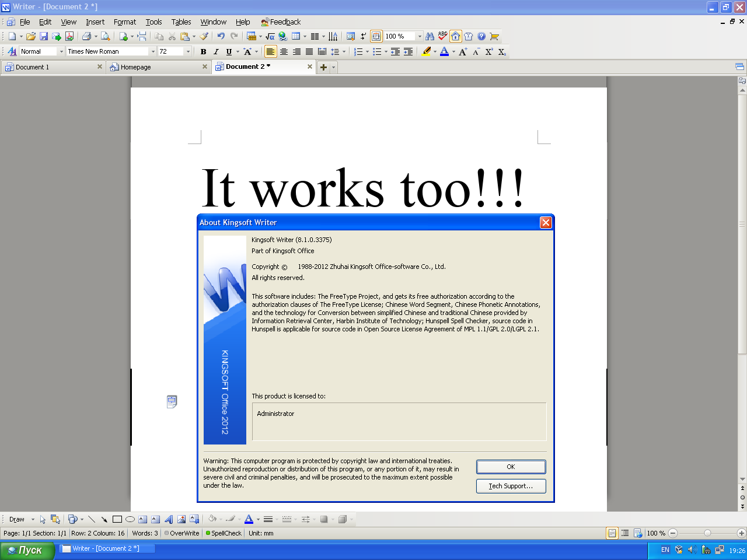Export document to PDF icon
This screenshot has width=747, height=560.
[69, 36]
